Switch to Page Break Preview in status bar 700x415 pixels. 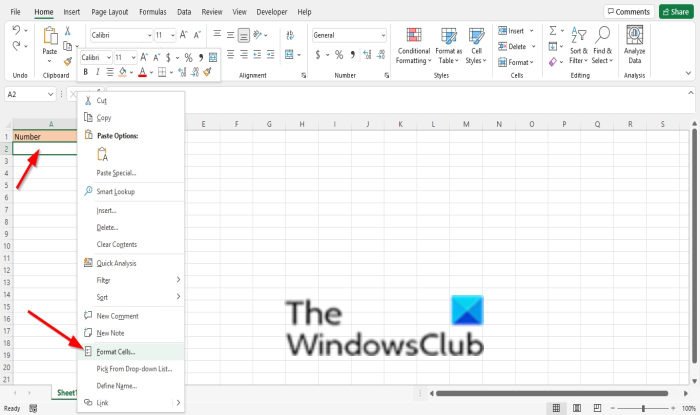597,408
